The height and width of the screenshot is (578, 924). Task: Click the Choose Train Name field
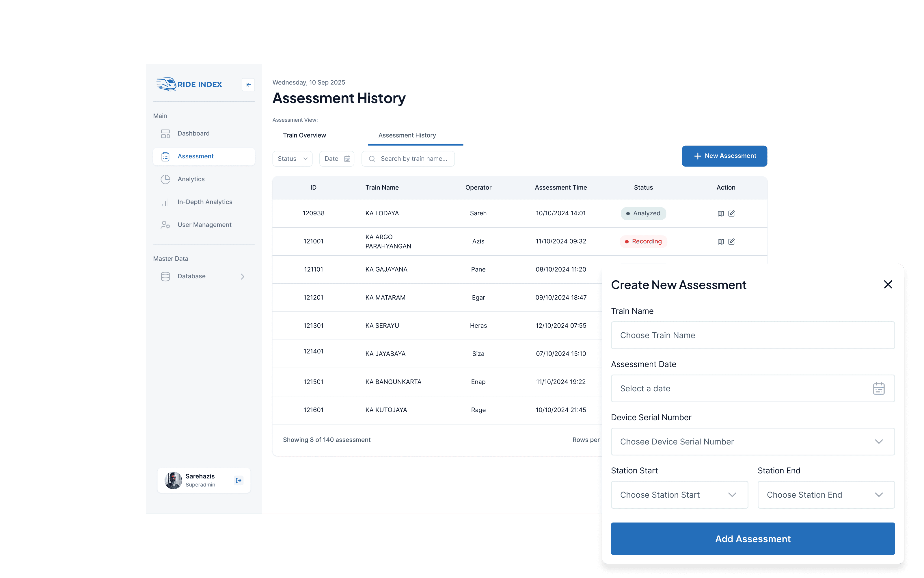click(x=752, y=335)
